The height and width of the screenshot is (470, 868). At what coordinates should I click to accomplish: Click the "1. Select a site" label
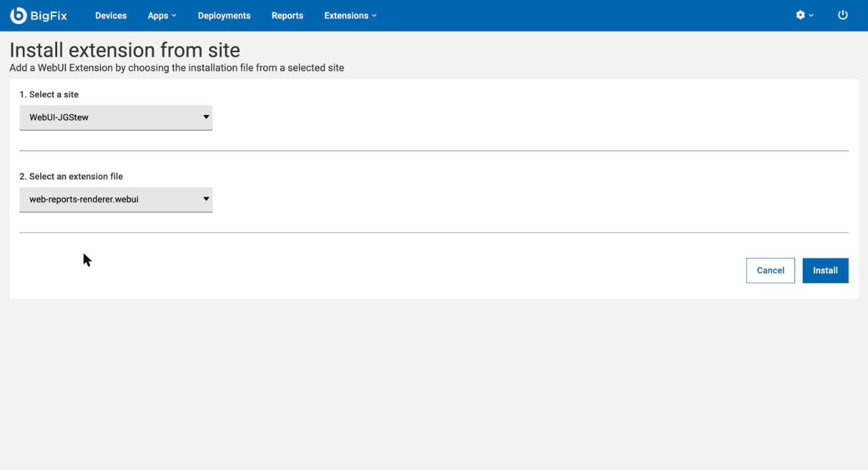pyautogui.click(x=49, y=94)
